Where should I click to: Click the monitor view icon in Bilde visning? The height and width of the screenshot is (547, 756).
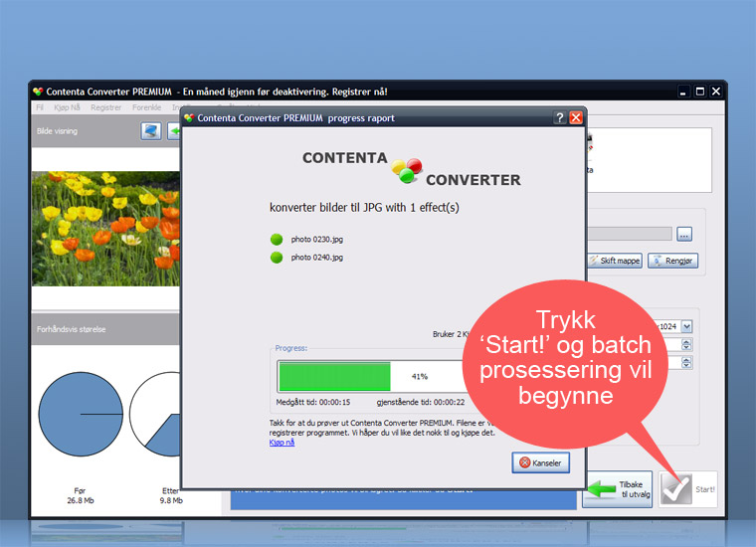click(x=151, y=130)
